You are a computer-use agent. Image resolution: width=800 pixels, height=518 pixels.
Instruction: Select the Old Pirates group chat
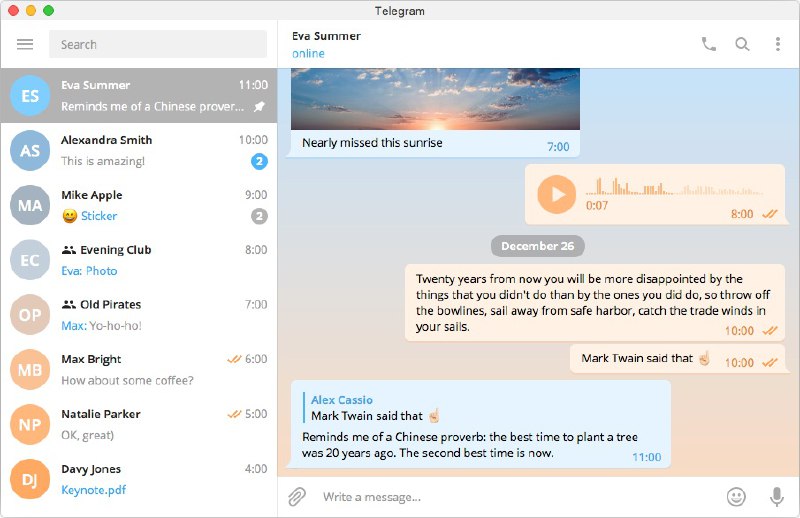(x=139, y=314)
